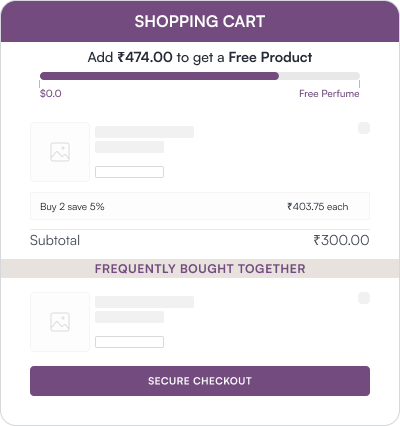Click the recommended product's quantity box
Image resolution: width=400 pixels, height=426 pixels.
pyautogui.click(x=129, y=342)
